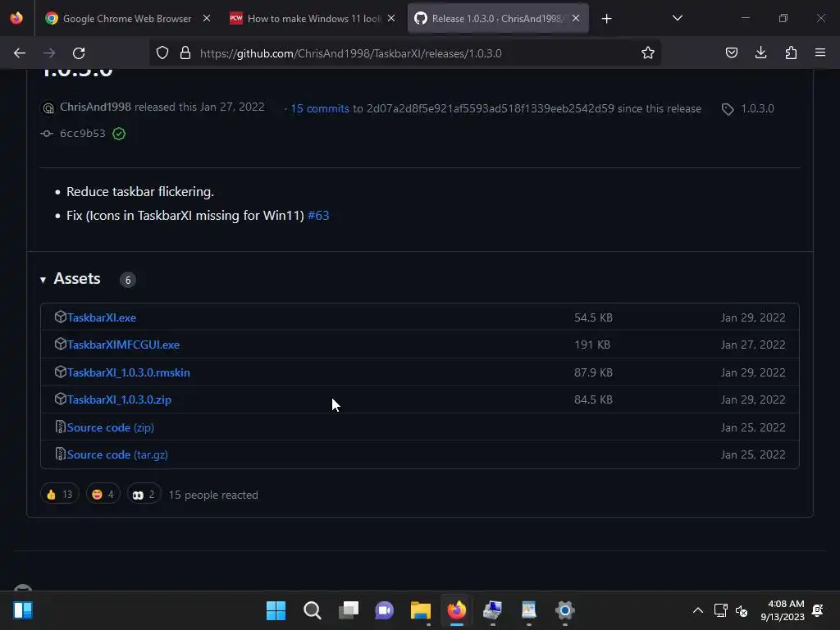The image size is (840, 630).
Task: Open the 1.0.3.0 tag link
Action: pos(757,109)
